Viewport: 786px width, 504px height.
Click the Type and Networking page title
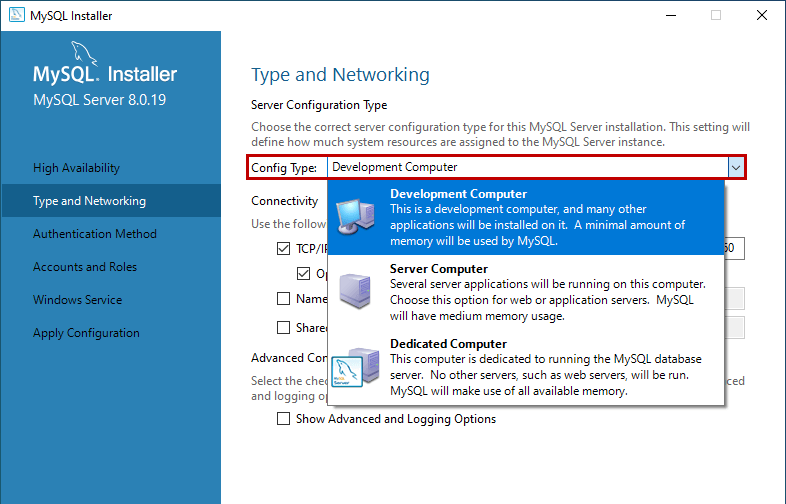[340, 75]
